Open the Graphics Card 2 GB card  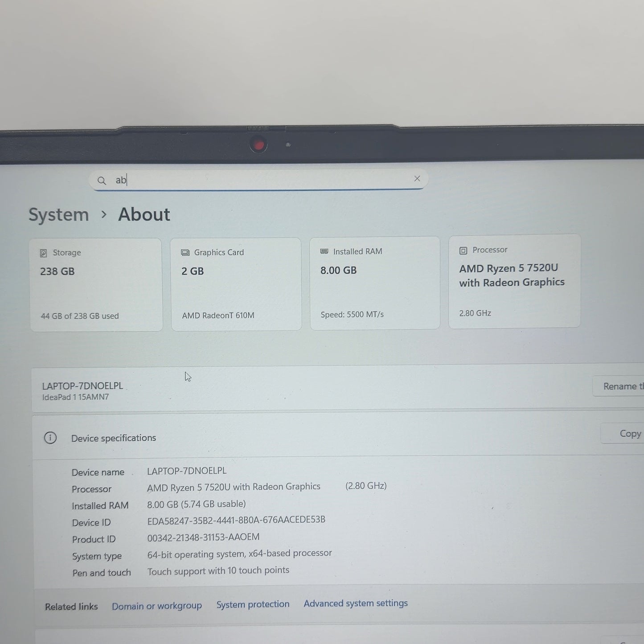click(236, 284)
